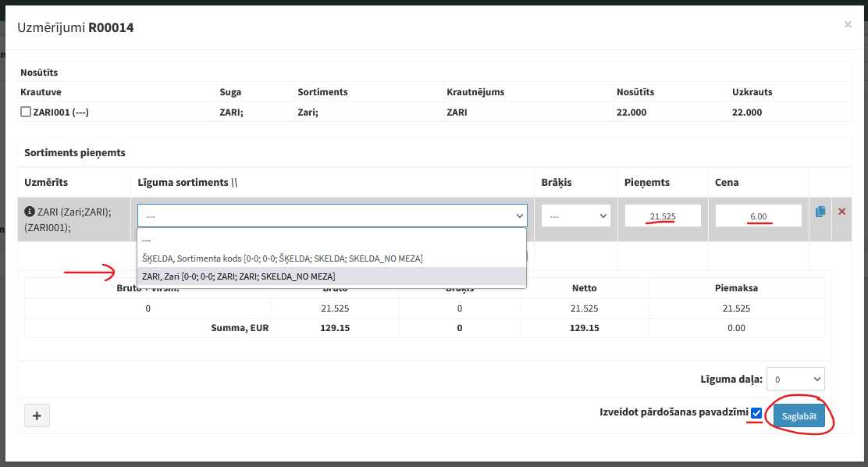Tick the ZARI001 (---) checkbox
Viewport: 868px width, 467px height.
pos(26,112)
